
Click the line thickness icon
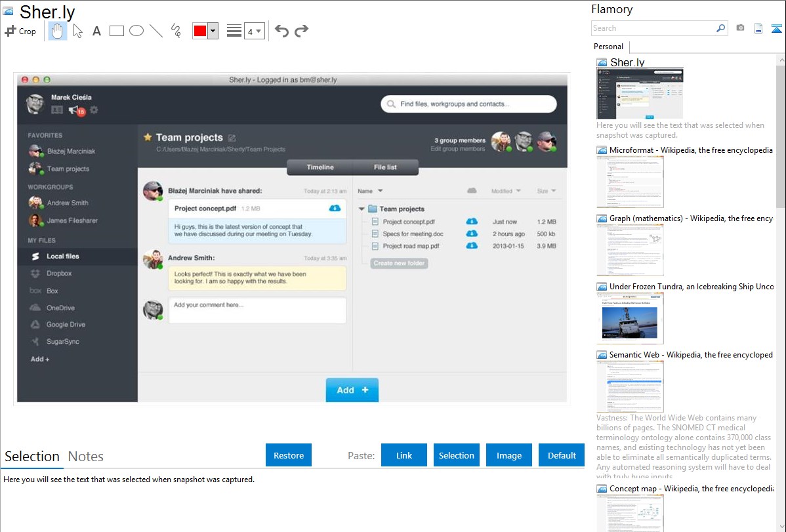(234, 31)
